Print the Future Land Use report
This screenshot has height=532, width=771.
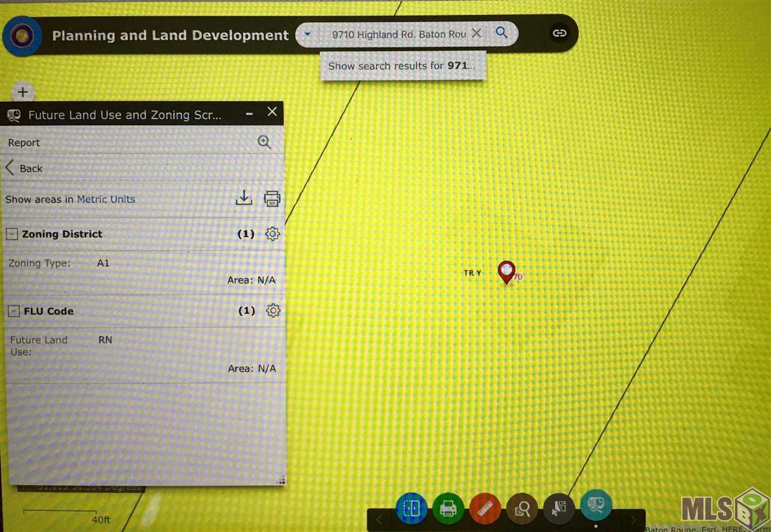(x=272, y=199)
